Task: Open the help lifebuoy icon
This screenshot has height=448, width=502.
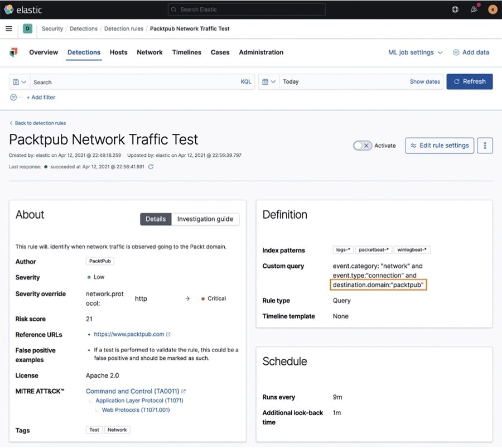Action: (455, 9)
